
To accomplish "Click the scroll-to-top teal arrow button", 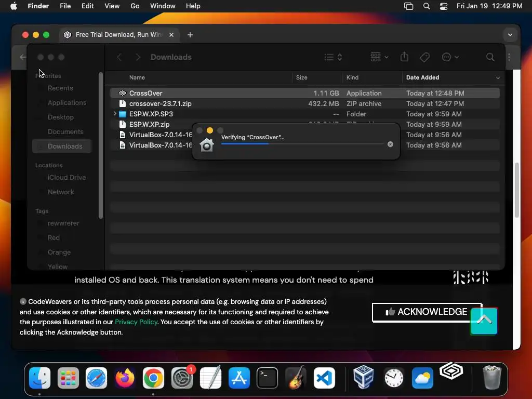I will 484,321.
